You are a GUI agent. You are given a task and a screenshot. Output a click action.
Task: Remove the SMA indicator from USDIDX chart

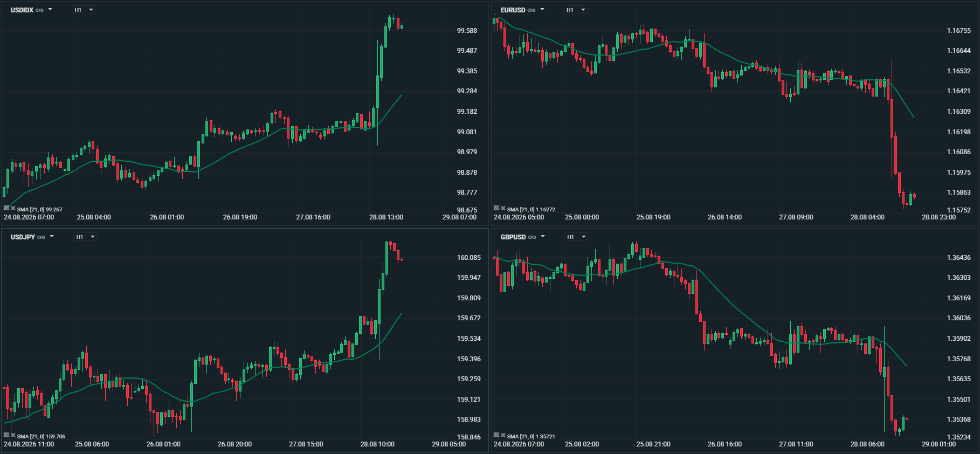click(x=13, y=208)
